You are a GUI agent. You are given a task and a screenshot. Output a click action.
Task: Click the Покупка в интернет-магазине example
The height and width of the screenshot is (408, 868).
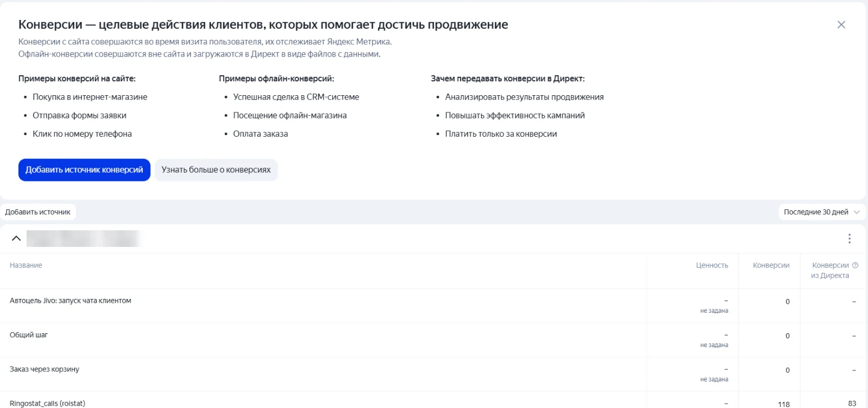pos(90,97)
